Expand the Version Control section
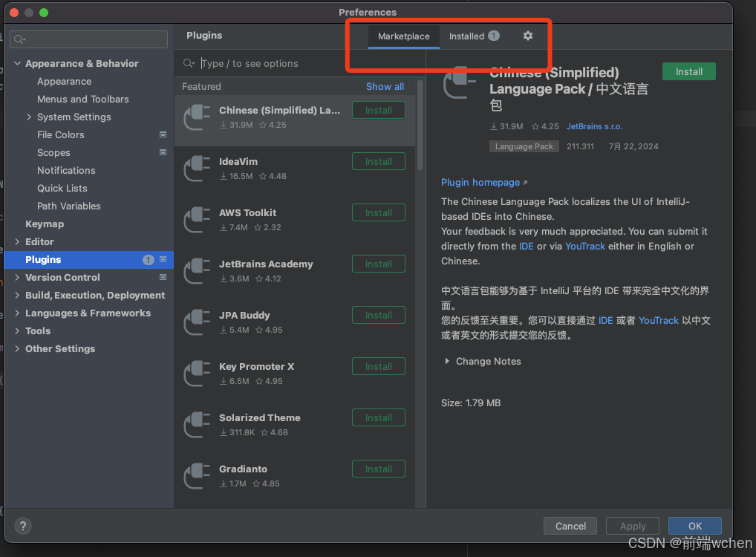 (17, 277)
